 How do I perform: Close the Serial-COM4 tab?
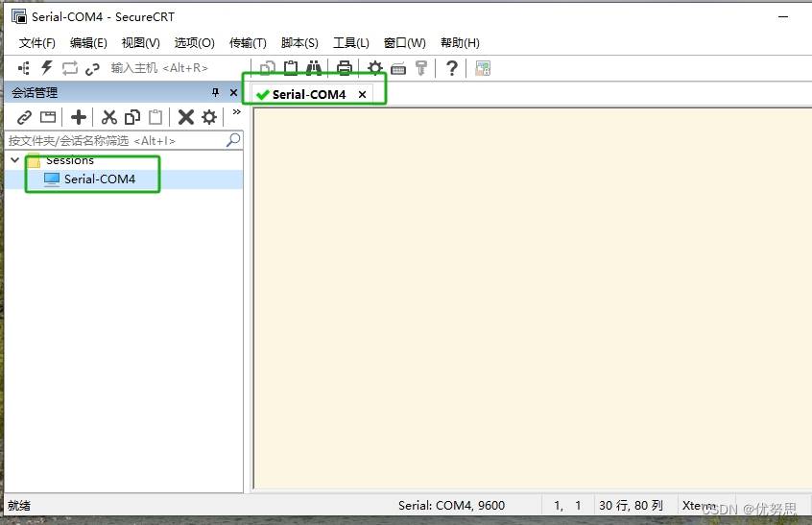tap(362, 94)
